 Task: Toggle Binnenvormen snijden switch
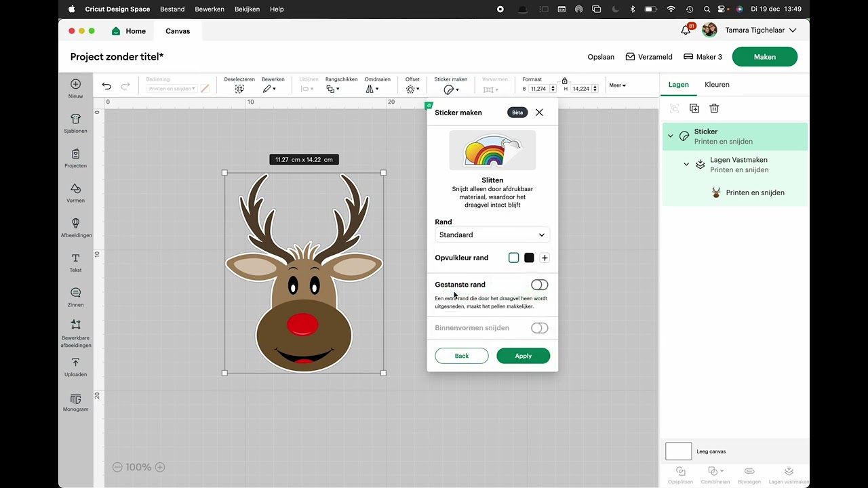539,328
